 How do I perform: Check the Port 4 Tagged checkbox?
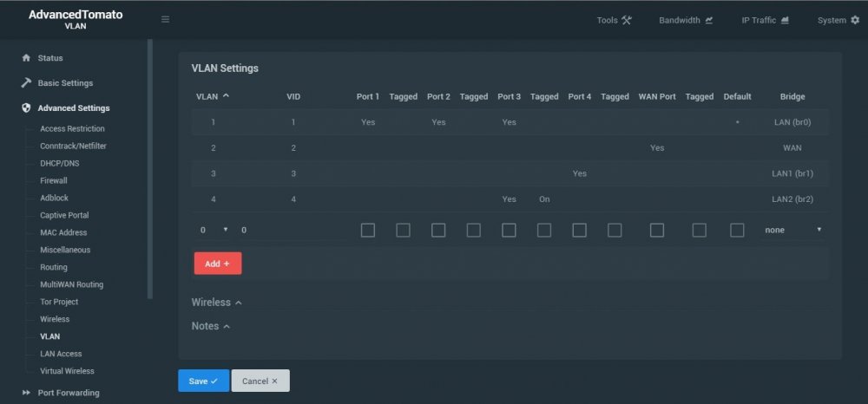point(615,230)
